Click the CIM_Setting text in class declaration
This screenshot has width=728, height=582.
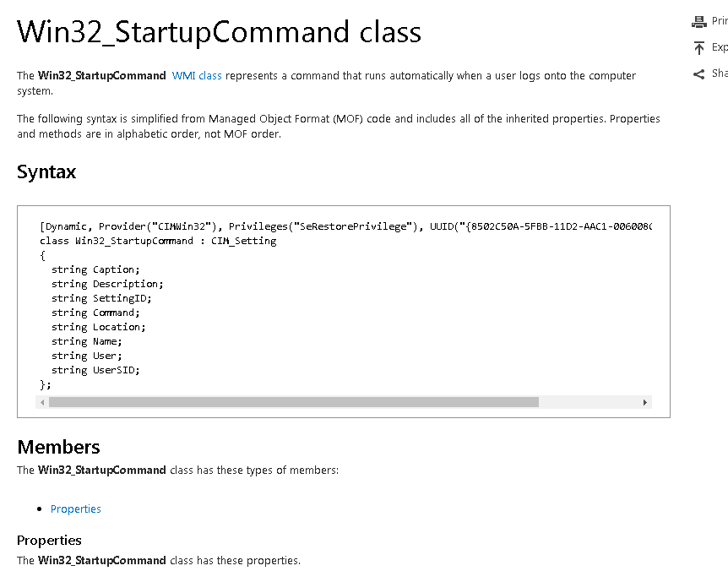(x=244, y=241)
